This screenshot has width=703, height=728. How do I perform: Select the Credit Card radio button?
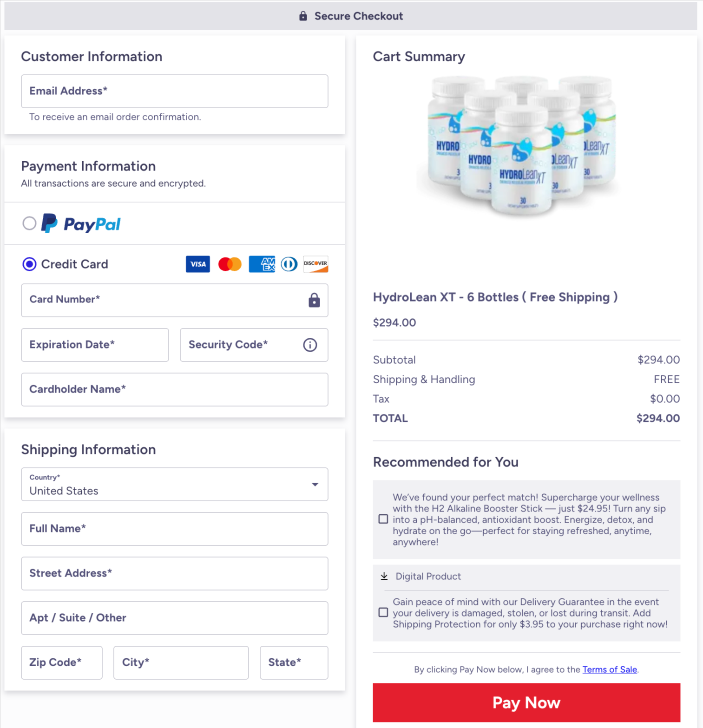click(x=29, y=264)
